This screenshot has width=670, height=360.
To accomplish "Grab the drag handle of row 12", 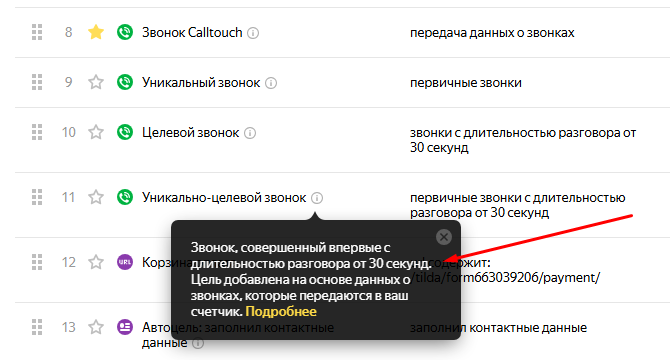I will click(x=37, y=262).
